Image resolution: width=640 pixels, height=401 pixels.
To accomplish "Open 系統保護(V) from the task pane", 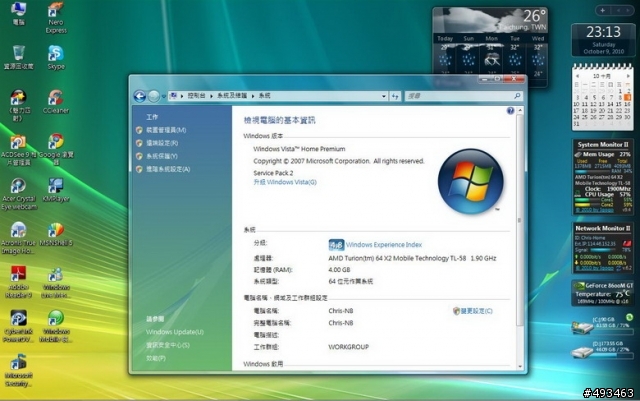I will coord(162,156).
